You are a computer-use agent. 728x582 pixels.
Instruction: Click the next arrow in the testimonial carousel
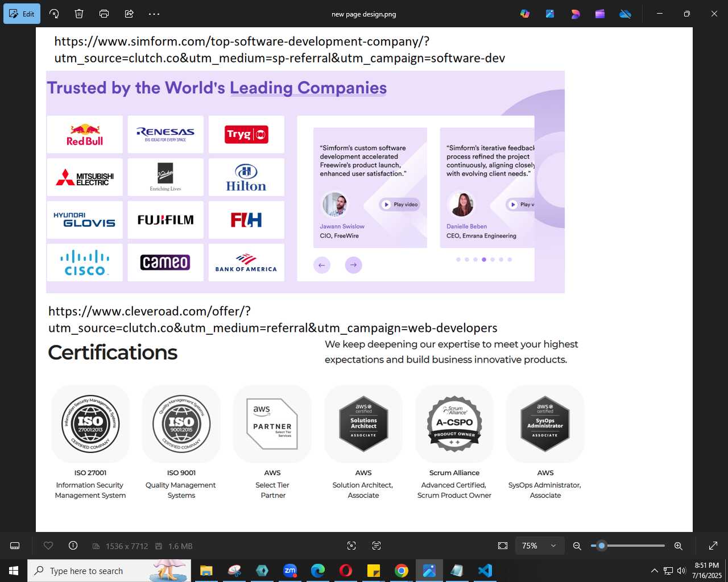pyautogui.click(x=354, y=265)
